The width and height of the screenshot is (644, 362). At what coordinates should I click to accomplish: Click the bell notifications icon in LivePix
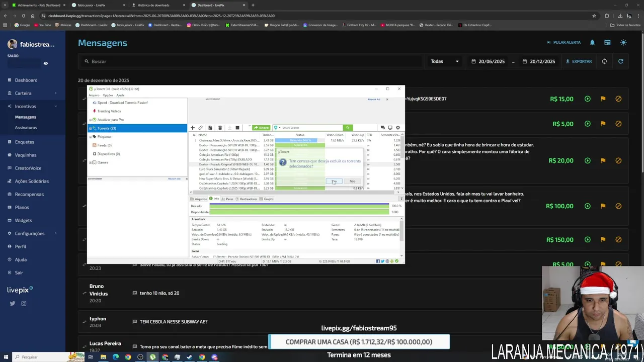[x=592, y=43]
